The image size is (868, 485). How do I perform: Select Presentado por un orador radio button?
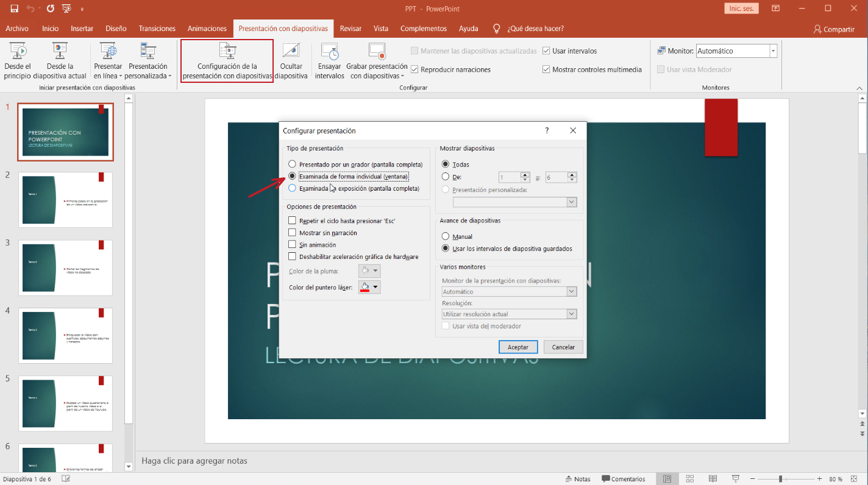click(292, 165)
